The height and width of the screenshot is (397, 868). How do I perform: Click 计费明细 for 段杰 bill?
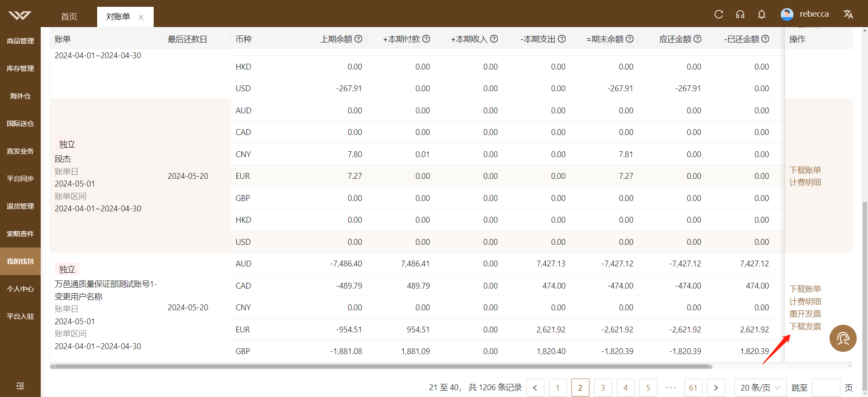click(x=805, y=182)
